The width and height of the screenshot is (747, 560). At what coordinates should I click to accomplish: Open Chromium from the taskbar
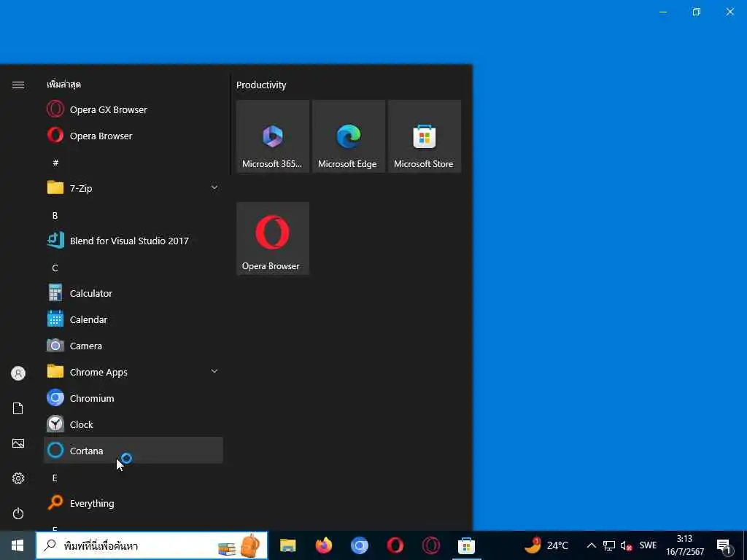click(359, 545)
